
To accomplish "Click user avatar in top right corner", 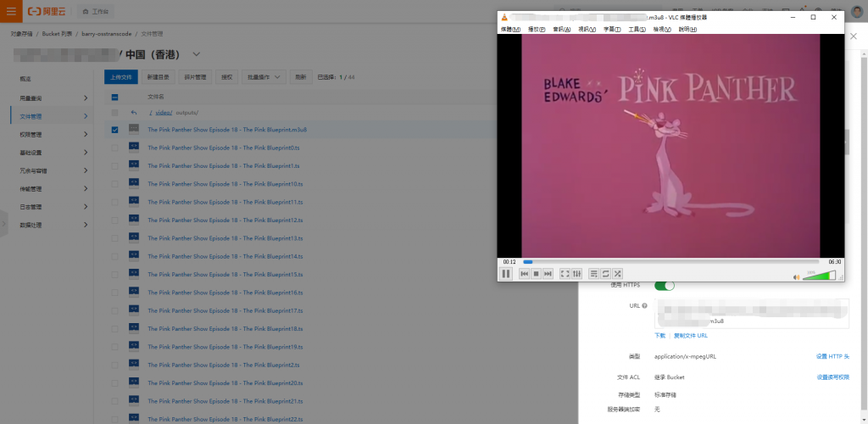I will pos(857,12).
